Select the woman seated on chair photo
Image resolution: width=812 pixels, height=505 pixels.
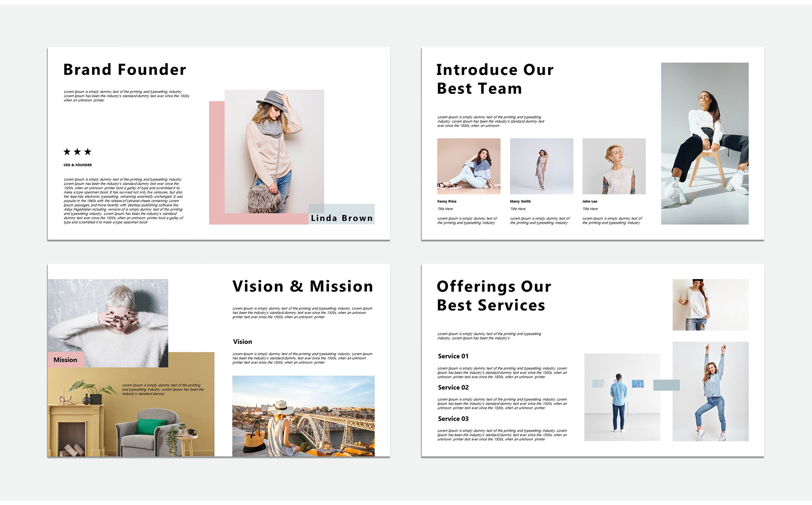point(705,143)
